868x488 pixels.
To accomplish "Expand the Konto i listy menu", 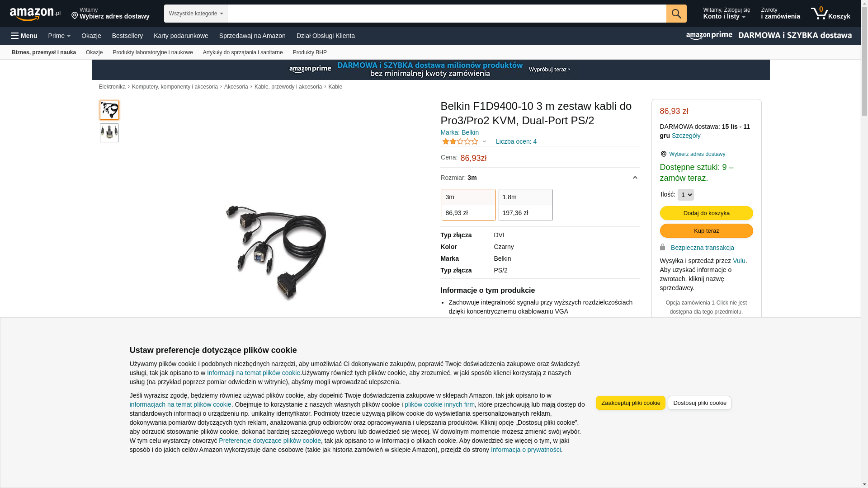I will click(x=726, y=14).
